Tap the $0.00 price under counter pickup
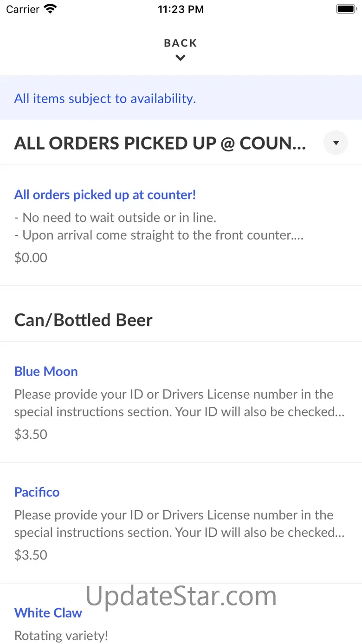362x644 pixels. tap(31, 258)
